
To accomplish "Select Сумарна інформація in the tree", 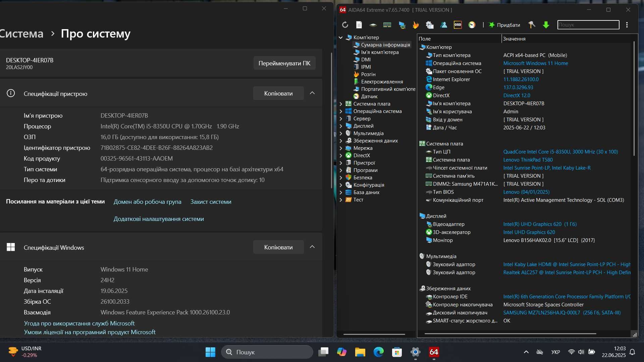I will click(x=385, y=45).
